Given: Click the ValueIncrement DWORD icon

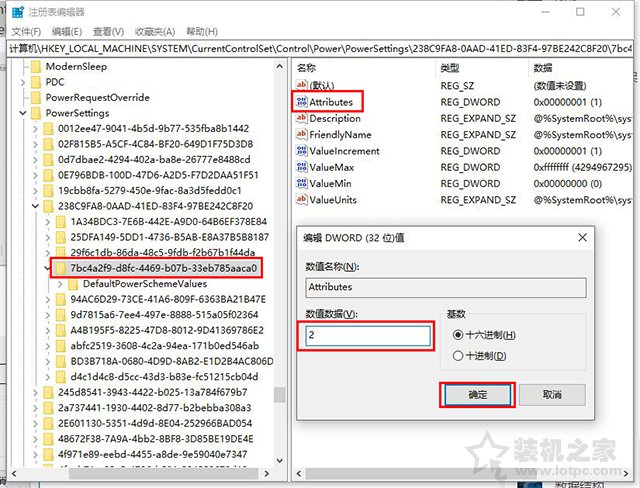Looking at the screenshot, I should click(x=302, y=151).
